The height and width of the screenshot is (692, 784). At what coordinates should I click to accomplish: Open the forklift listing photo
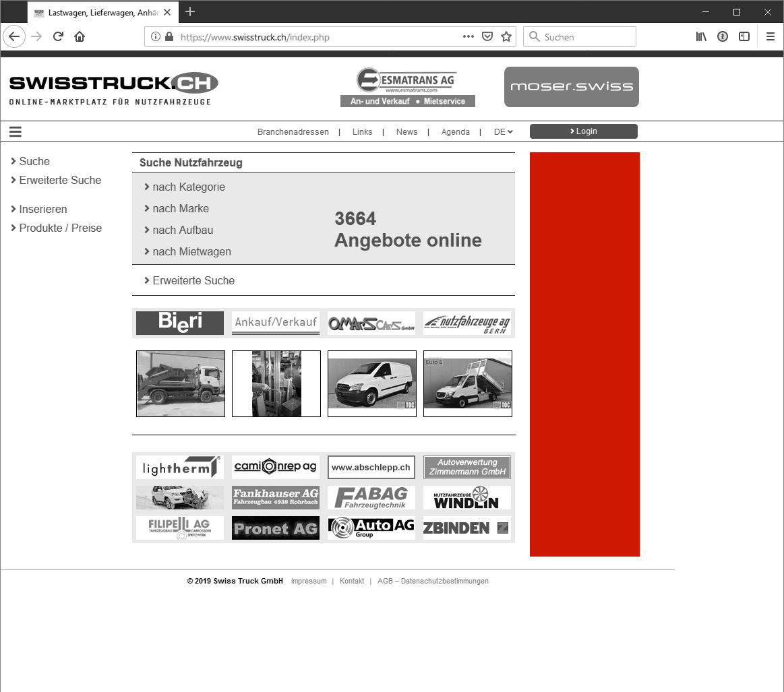click(276, 383)
